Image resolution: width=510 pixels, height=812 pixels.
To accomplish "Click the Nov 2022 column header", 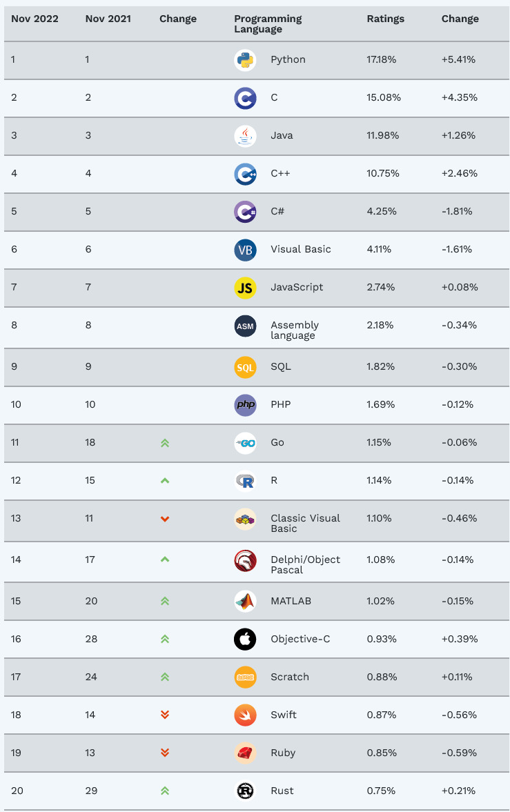I will (35, 19).
